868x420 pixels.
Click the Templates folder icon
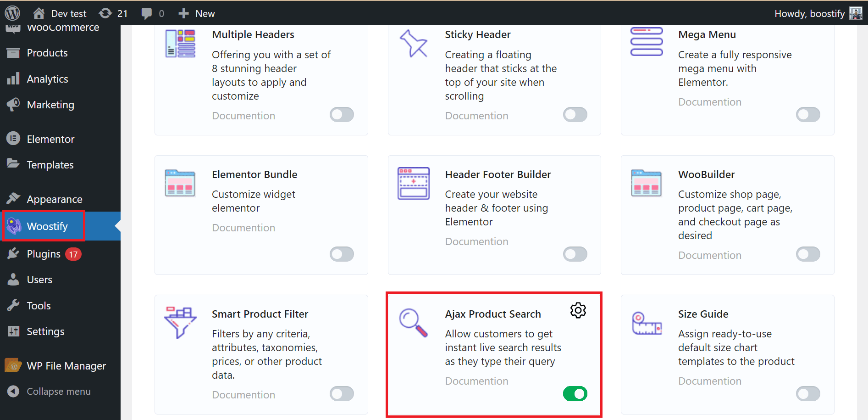pyautogui.click(x=13, y=164)
